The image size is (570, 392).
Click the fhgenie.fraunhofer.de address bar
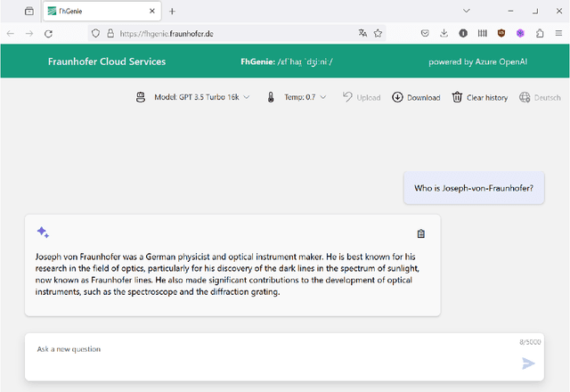coord(223,33)
